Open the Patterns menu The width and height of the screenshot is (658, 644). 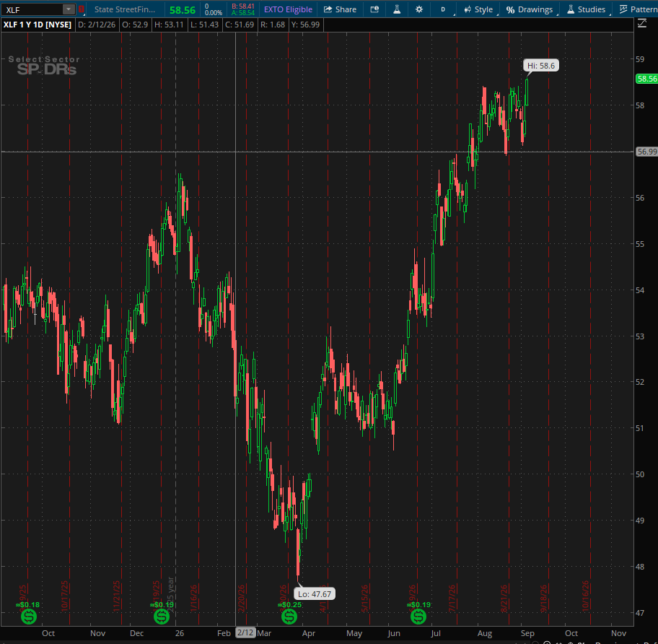tap(638, 9)
